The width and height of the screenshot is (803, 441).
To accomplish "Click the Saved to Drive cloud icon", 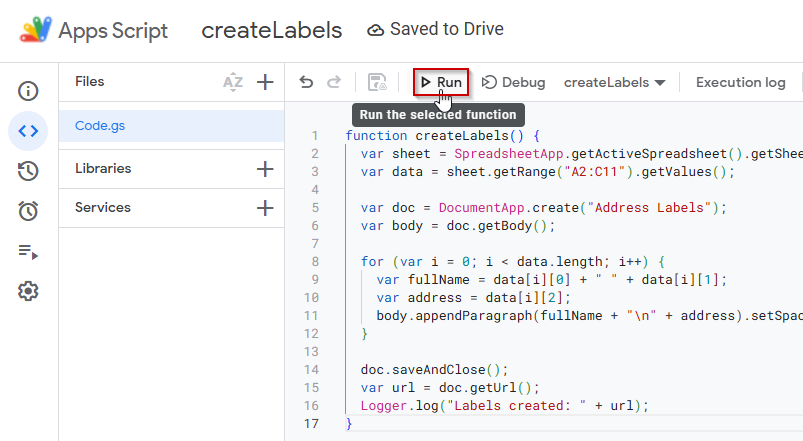I will click(x=375, y=30).
